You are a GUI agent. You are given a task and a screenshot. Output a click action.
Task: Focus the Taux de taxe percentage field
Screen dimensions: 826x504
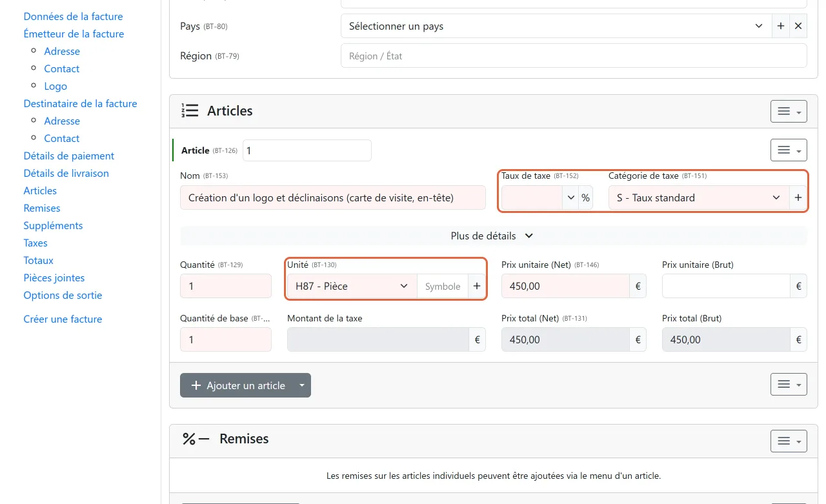(532, 197)
